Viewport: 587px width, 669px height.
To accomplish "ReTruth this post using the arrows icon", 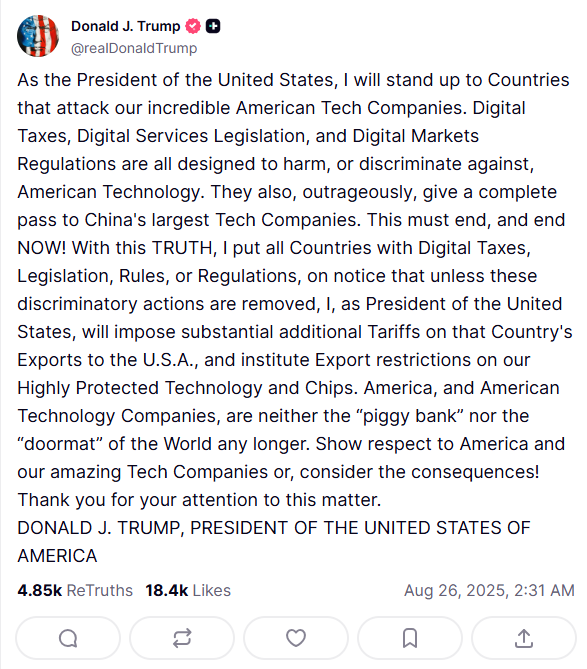I will click(182, 638).
